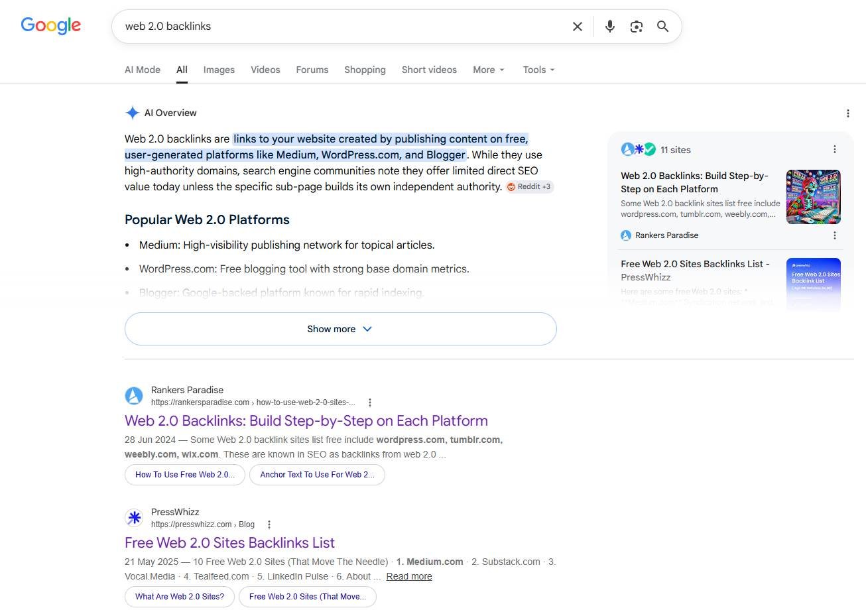Click the 11 sites label
866x616 pixels.
tap(676, 150)
